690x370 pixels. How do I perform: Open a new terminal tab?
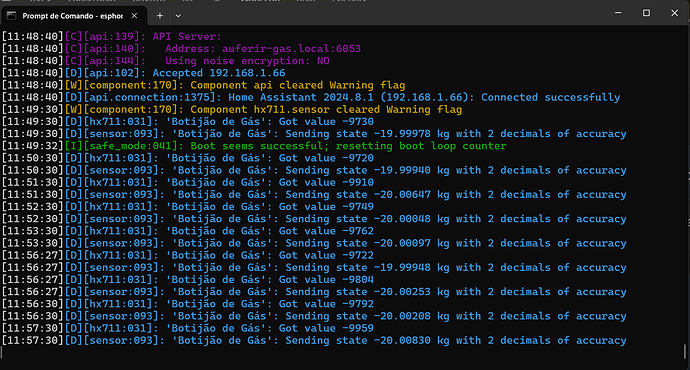[x=160, y=16]
